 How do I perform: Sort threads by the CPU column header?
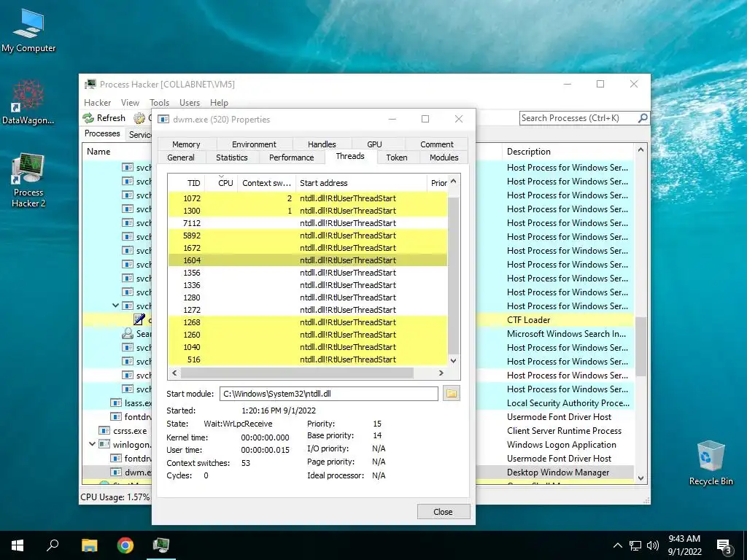221,183
